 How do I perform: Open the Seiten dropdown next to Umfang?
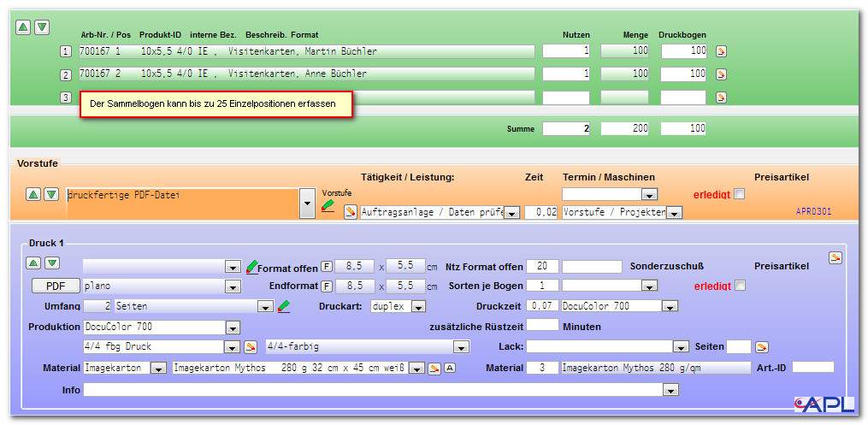pos(266,307)
